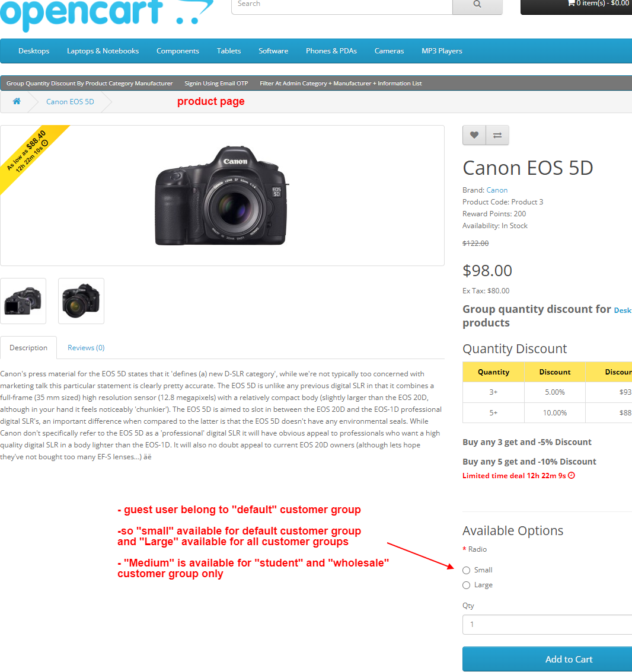Select the Large radio option
The image size is (632, 672).
coord(467,585)
